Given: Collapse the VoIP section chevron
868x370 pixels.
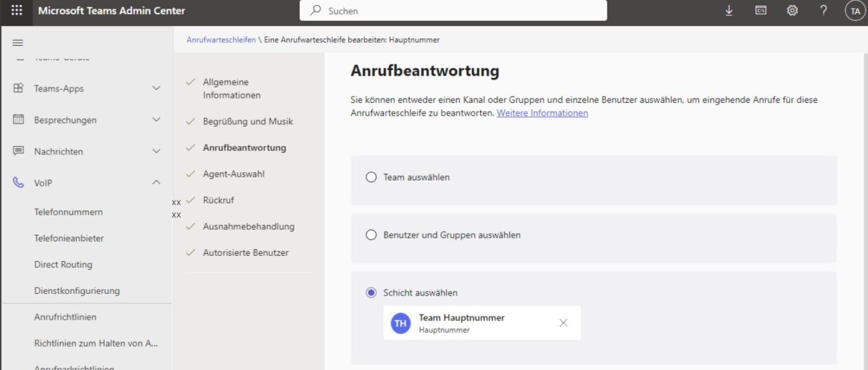Looking at the screenshot, I should (x=157, y=183).
